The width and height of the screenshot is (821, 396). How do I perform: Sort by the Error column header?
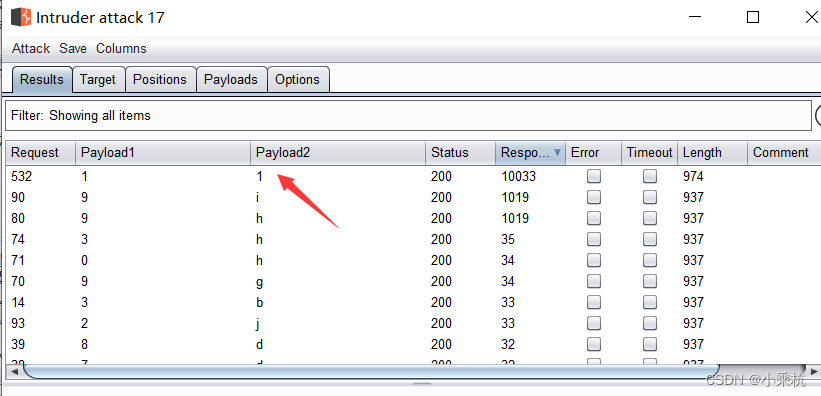coord(593,153)
